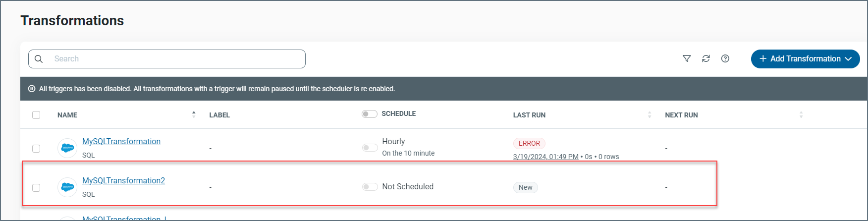The height and width of the screenshot is (221, 868).
Task: Open the MySQLTransformation2 link
Action: point(123,181)
